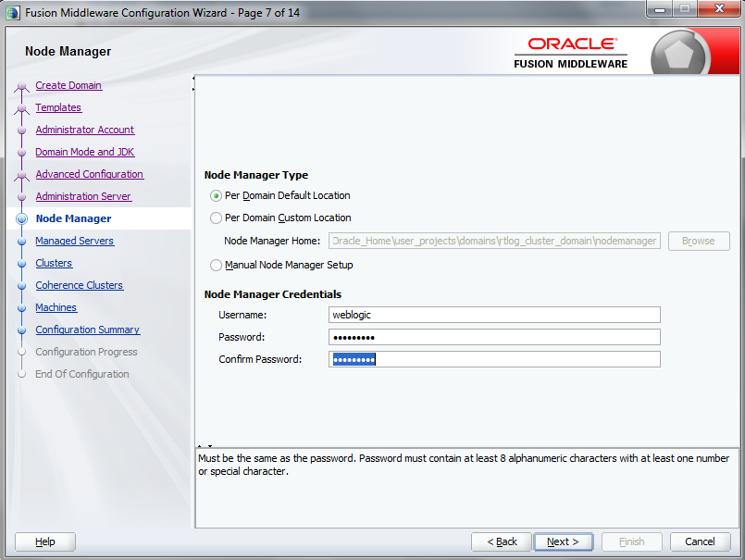
Task: Open the Advanced Configuration step
Action: pos(89,174)
